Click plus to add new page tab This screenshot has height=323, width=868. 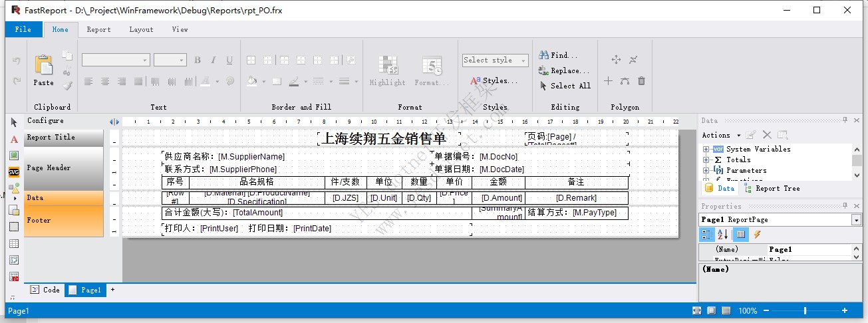[x=112, y=290]
